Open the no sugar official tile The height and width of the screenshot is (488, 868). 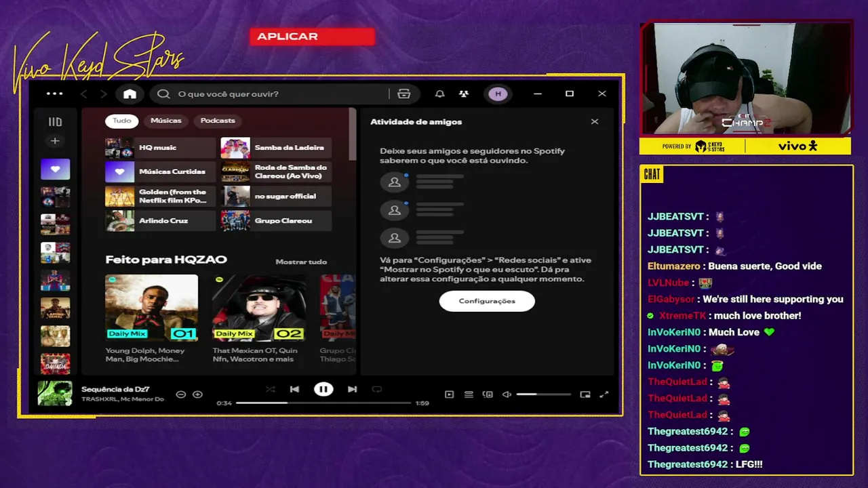click(276, 197)
